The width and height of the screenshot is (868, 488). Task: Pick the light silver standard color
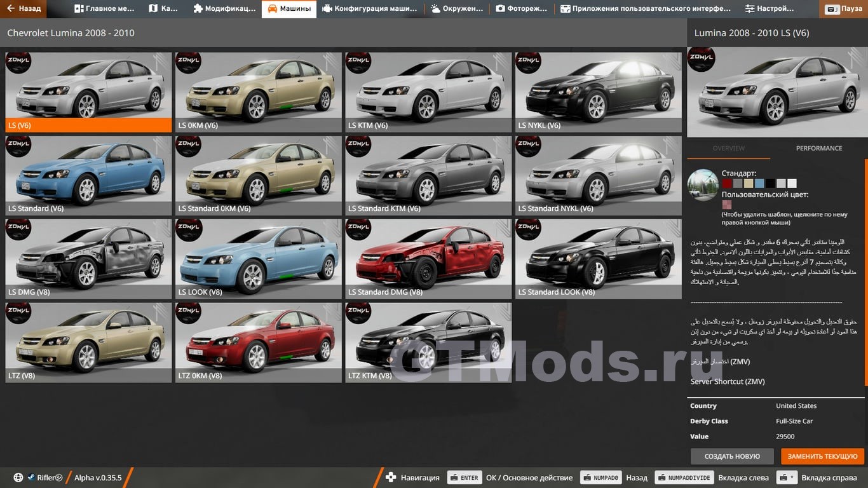click(781, 184)
